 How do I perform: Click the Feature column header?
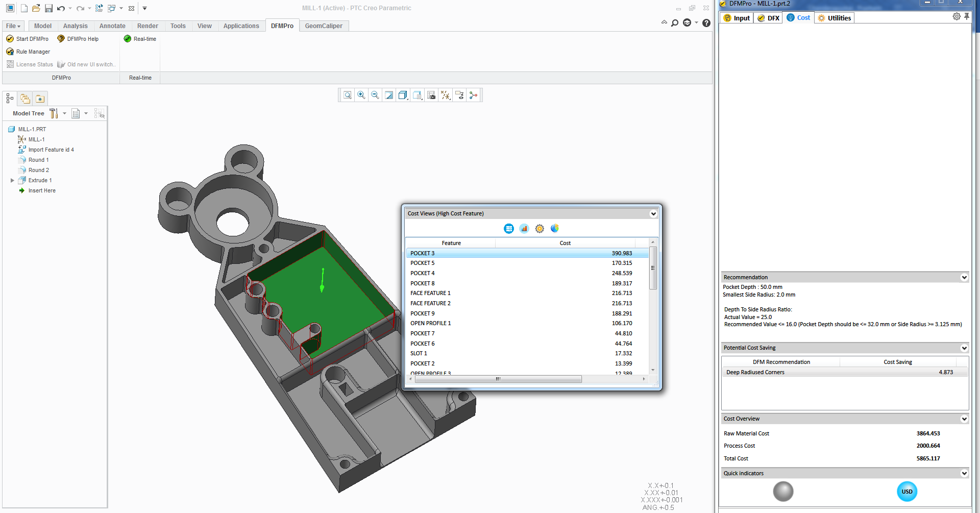[451, 243]
